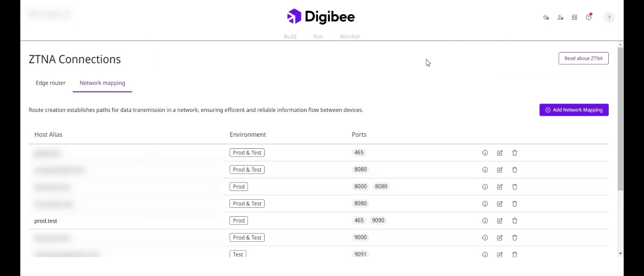Screen dimensions: 644x276
Task: Show info for the port 9000 mapping
Action: coord(485,238)
